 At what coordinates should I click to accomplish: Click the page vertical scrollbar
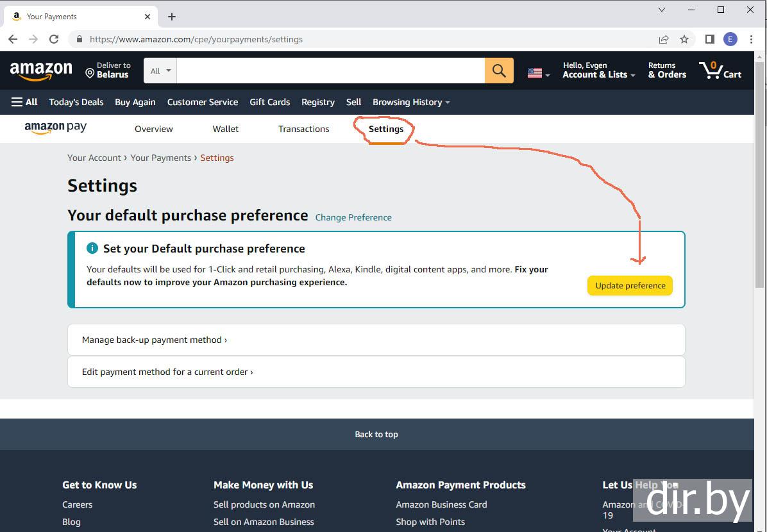click(759, 174)
